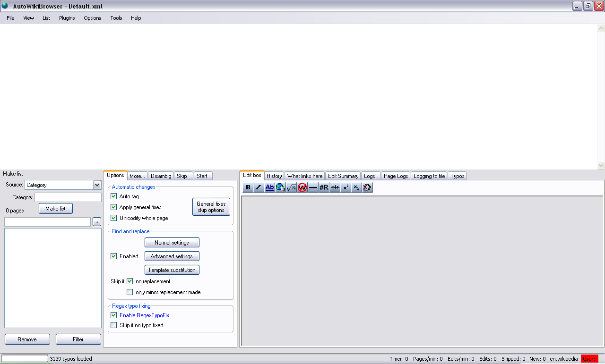Apply strikethrough with the str icon
This screenshot has width=605, height=364.
pyautogui.click(x=335, y=187)
